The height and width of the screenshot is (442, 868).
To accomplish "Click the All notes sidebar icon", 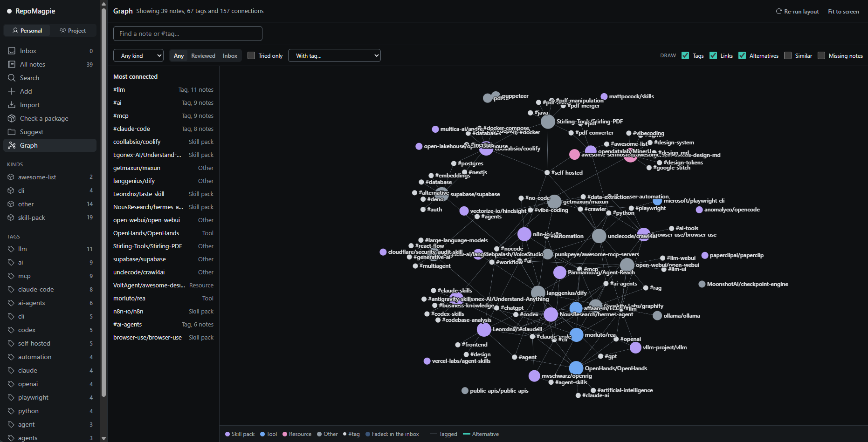I will pos(12,64).
